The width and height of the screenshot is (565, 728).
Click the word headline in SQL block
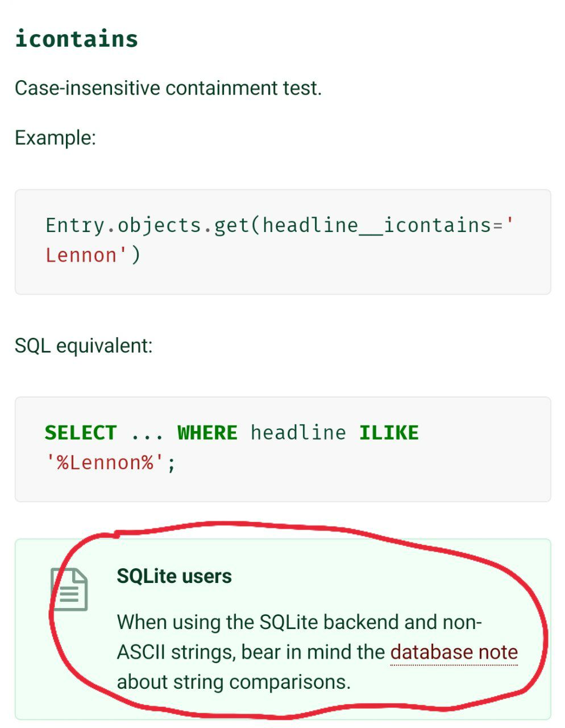click(298, 433)
